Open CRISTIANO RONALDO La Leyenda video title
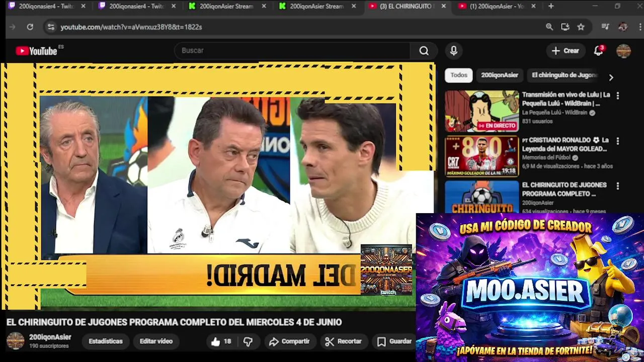Viewport: 644px width, 362px height. click(x=566, y=144)
